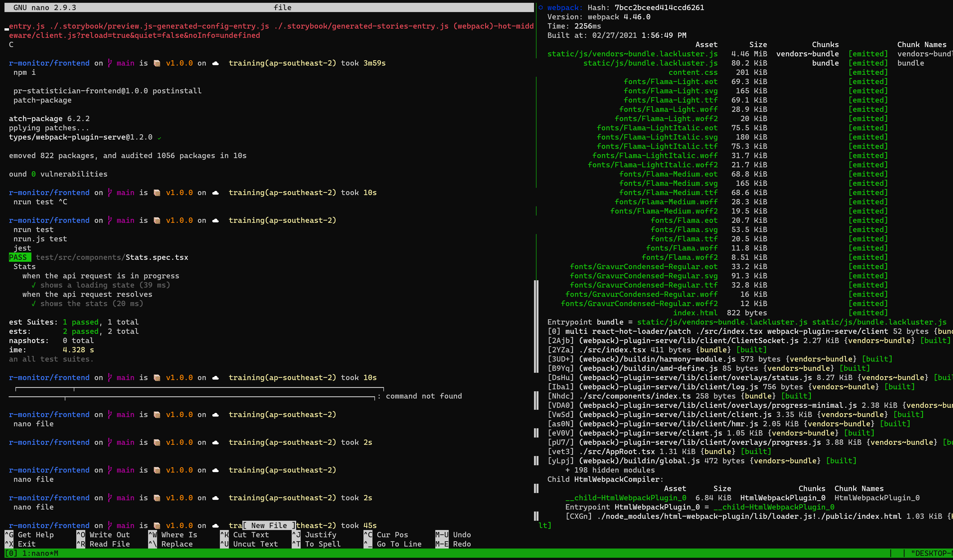Click the green PASS badge for Stats.spec.tsx

[20, 257]
